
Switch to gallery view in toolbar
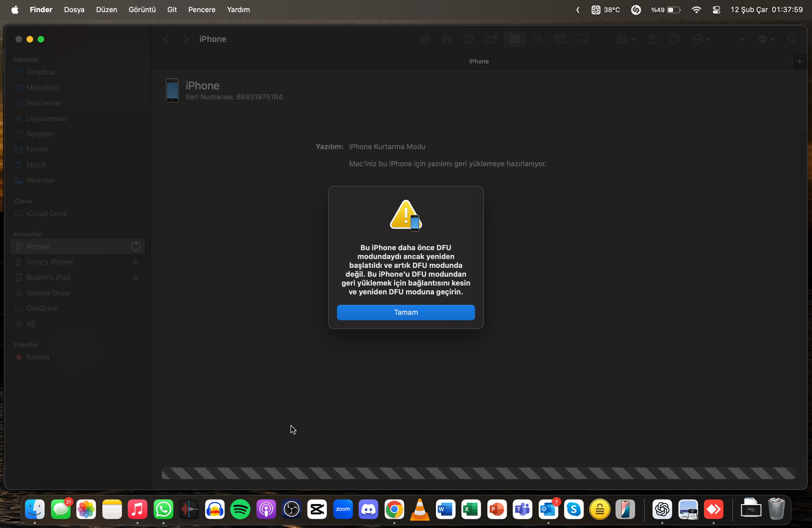[582, 39]
